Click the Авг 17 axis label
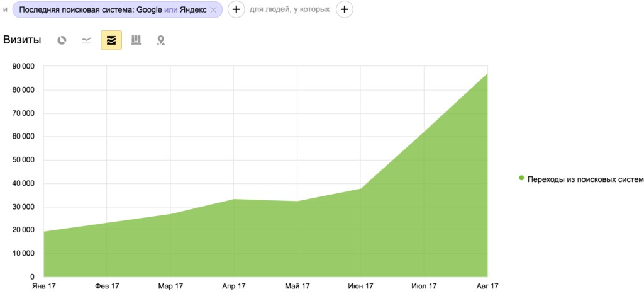Viewport: 644px width, 301px height. (x=487, y=286)
